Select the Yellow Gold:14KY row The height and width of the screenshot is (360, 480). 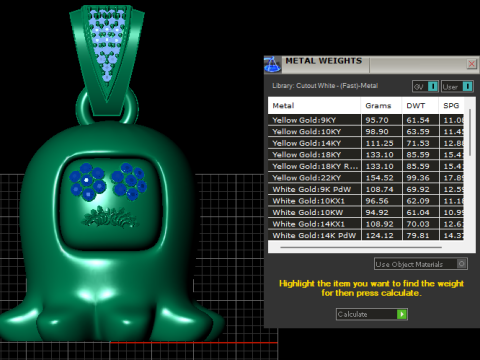coord(366,143)
